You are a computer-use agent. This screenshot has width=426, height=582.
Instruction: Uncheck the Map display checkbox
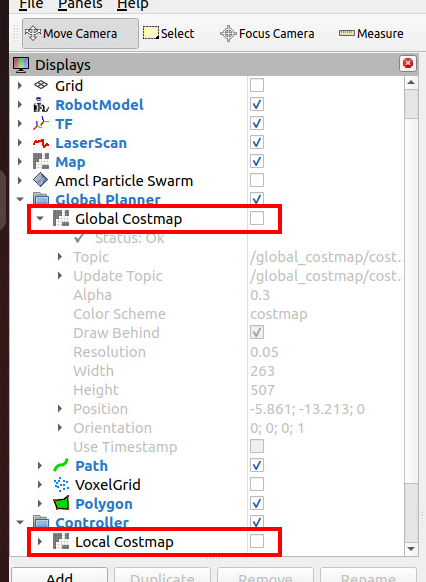[x=257, y=161]
